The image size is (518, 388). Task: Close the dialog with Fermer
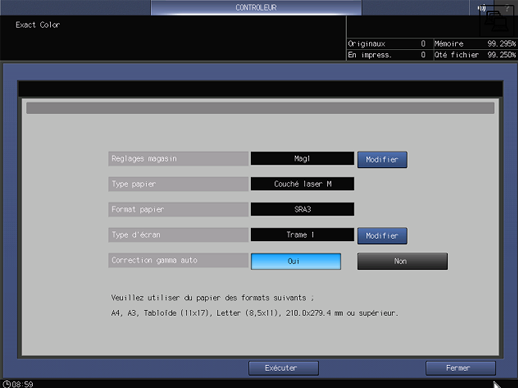tap(460, 368)
